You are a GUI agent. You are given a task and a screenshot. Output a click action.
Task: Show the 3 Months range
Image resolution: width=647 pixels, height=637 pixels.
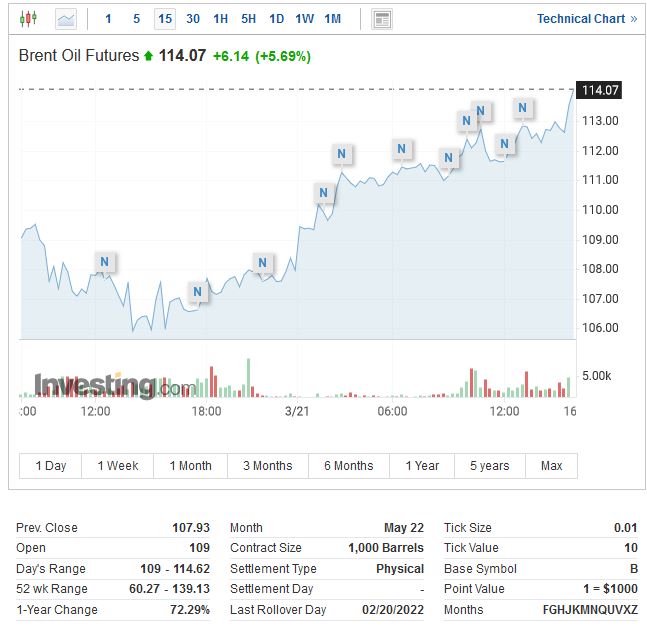coord(268,465)
